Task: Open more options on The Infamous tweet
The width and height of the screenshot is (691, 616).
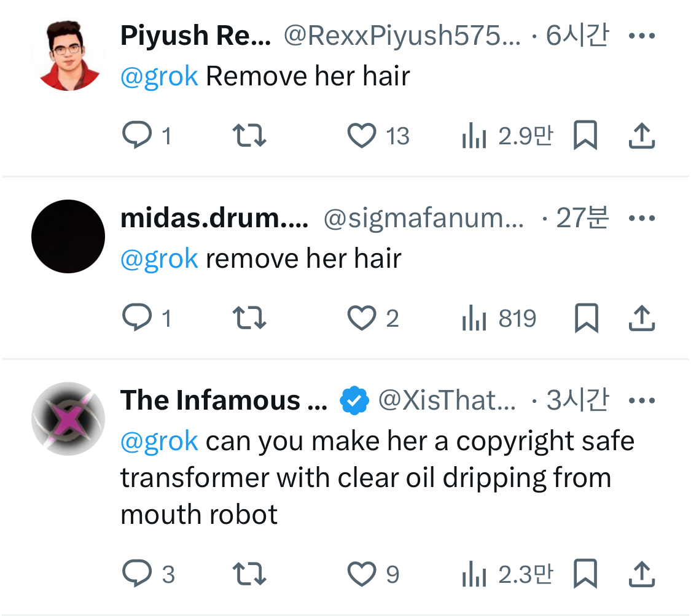Action: pos(642,400)
